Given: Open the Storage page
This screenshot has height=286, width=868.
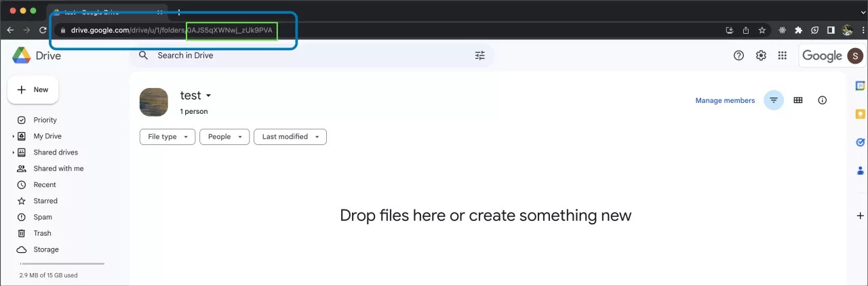Looking at the screenshot, I should (46, 250).
